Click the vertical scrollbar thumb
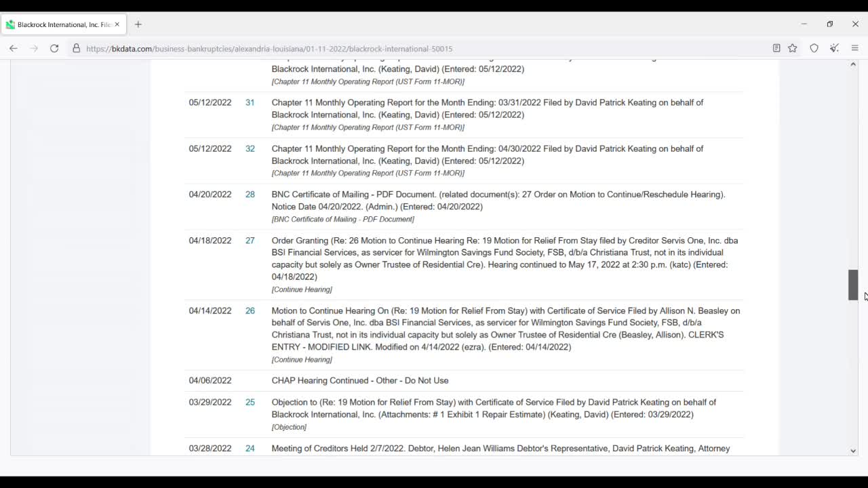Screen dimensions: 868x488 [x=853, y=285]
